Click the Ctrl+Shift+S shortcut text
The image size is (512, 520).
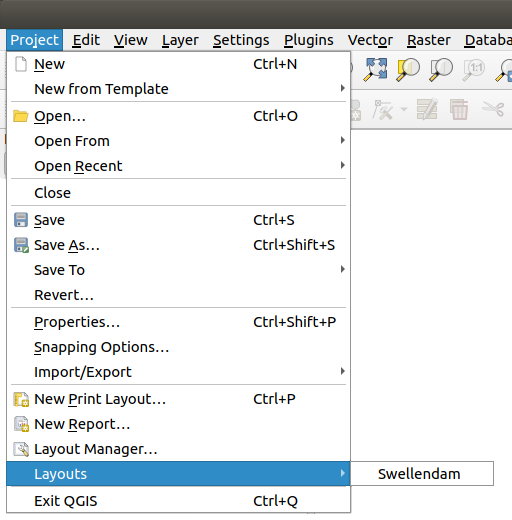pyautogui.click(x=294, y=245)
